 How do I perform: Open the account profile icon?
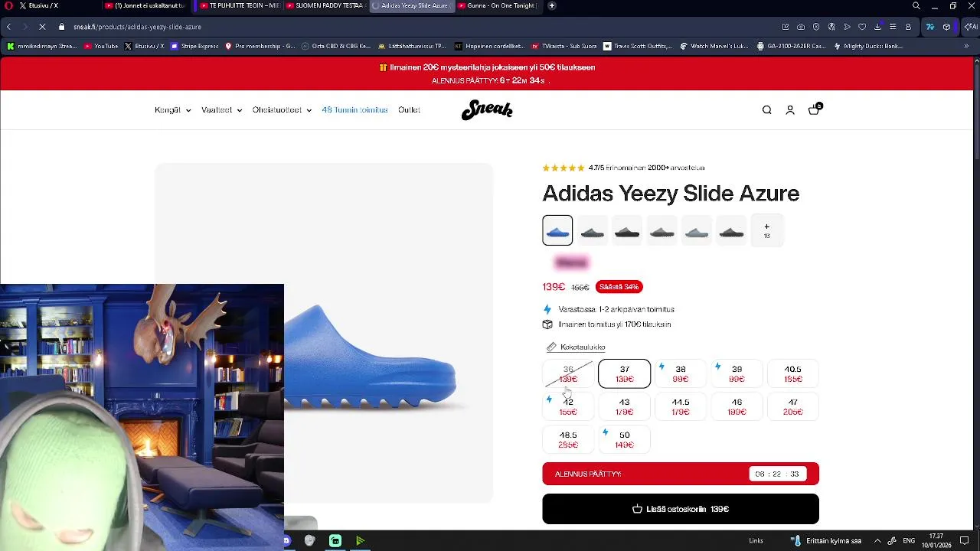click(790, 110)
